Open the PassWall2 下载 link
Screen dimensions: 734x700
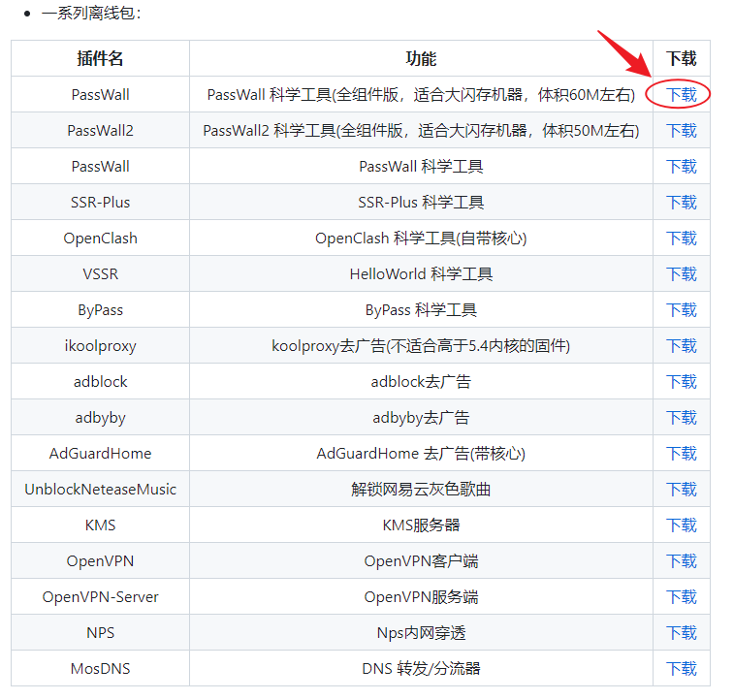tap(681, 131)
